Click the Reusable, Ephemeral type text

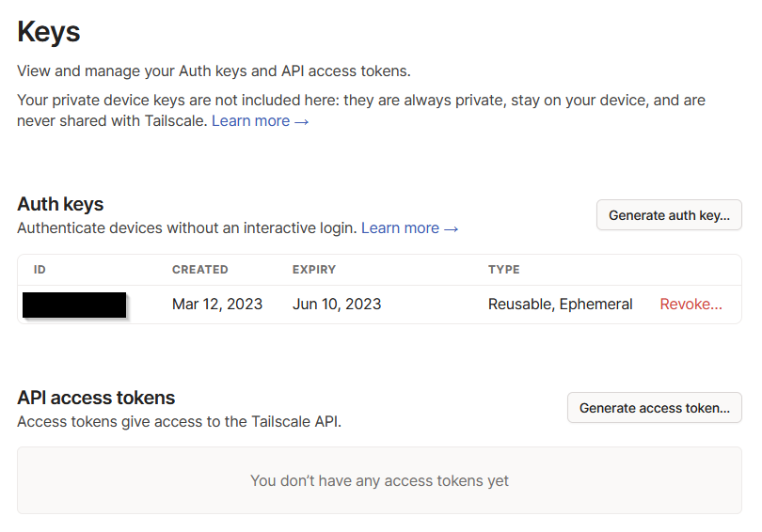point(560,305)
